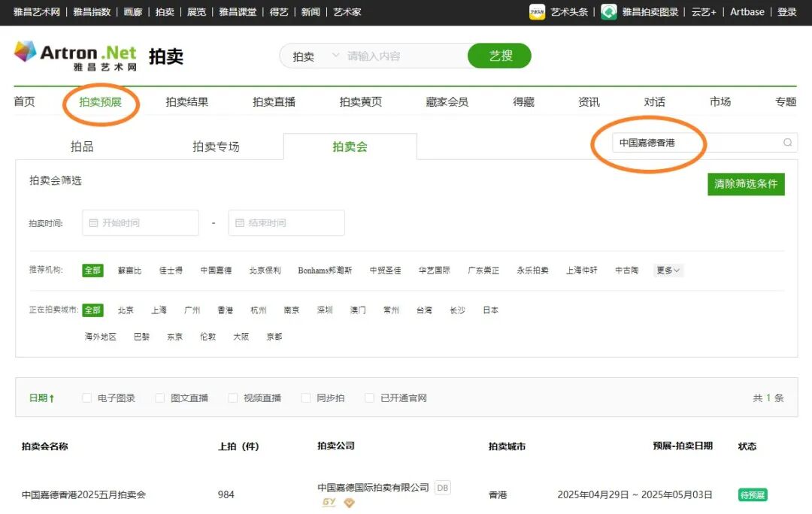Open the 藏家会员 navigation item
The width and height of the screenshot is (812, 514).
point(447,102)
